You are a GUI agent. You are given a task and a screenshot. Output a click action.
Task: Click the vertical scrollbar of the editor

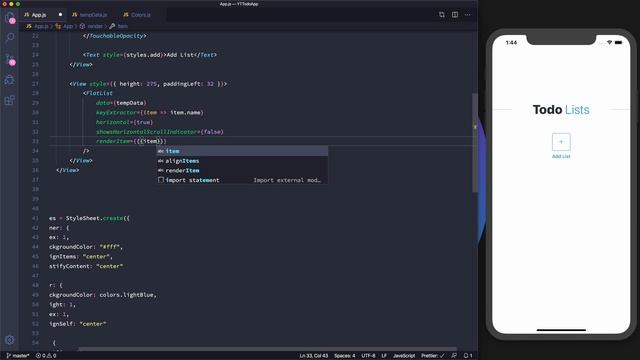point(475,142)
